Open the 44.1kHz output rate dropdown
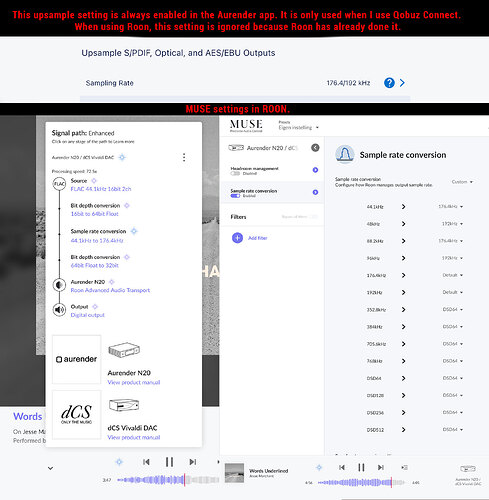489x500 pixels. pyautogui.click(x=451, y=207)
